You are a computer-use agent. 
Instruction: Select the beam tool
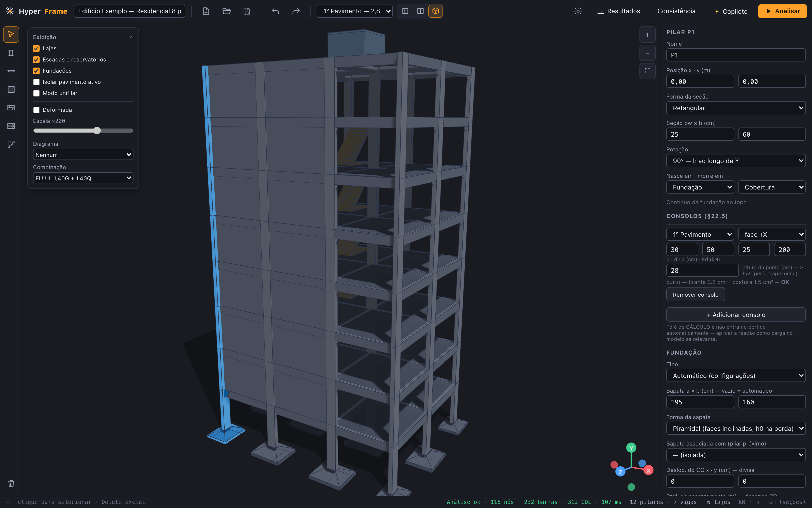(x=11, y=71)
